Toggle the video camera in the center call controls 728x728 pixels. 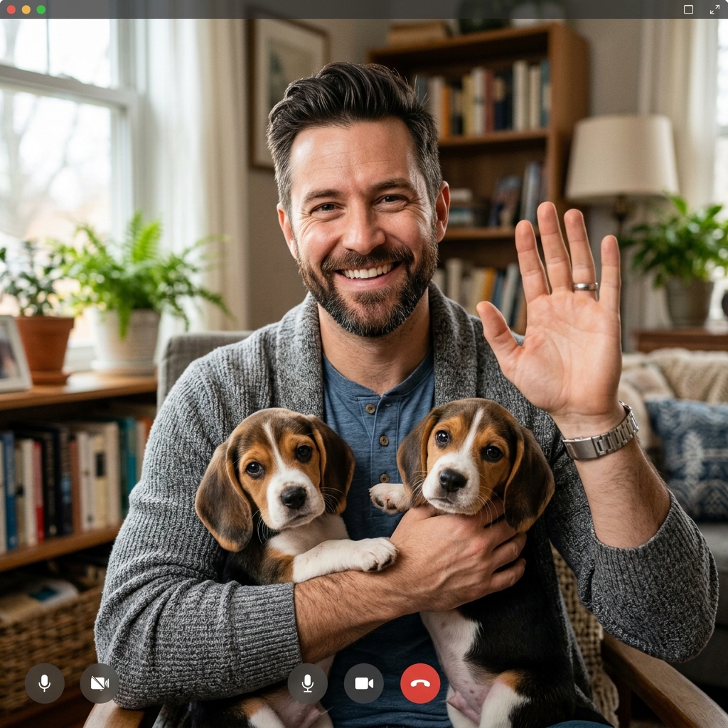[x=364, y=683]
